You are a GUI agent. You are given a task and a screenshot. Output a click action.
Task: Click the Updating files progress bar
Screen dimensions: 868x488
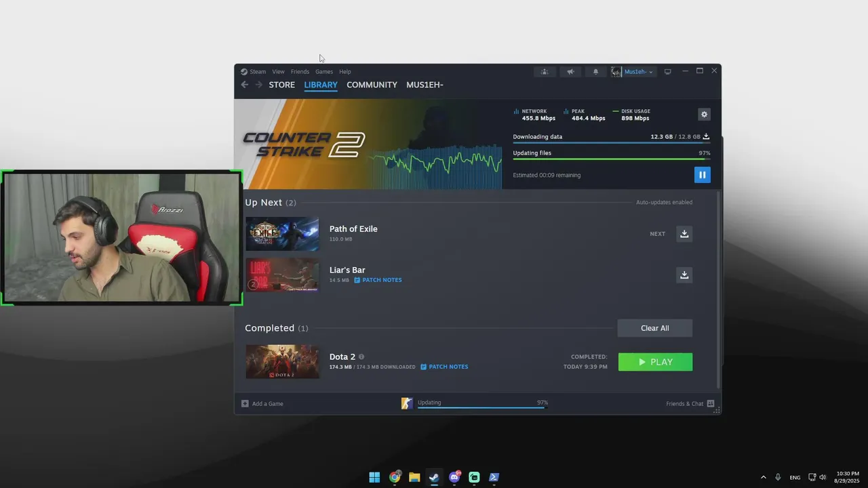tap(612, 159)
